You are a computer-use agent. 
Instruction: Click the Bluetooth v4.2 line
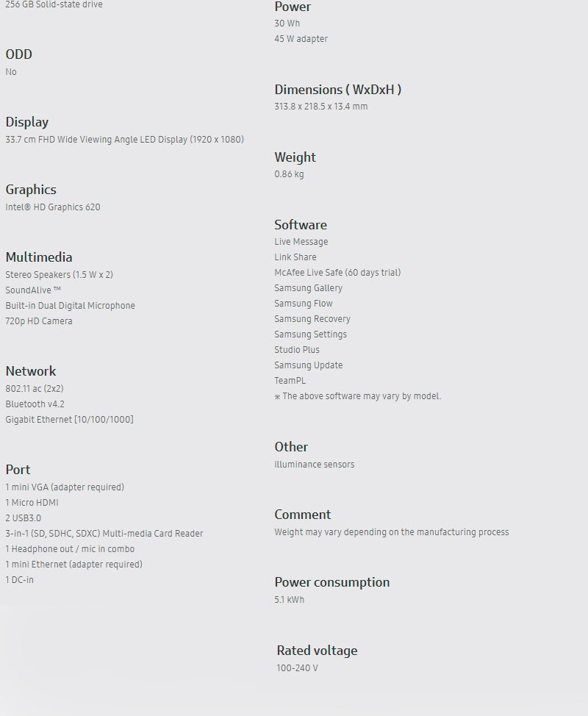[x=35, y=404]
